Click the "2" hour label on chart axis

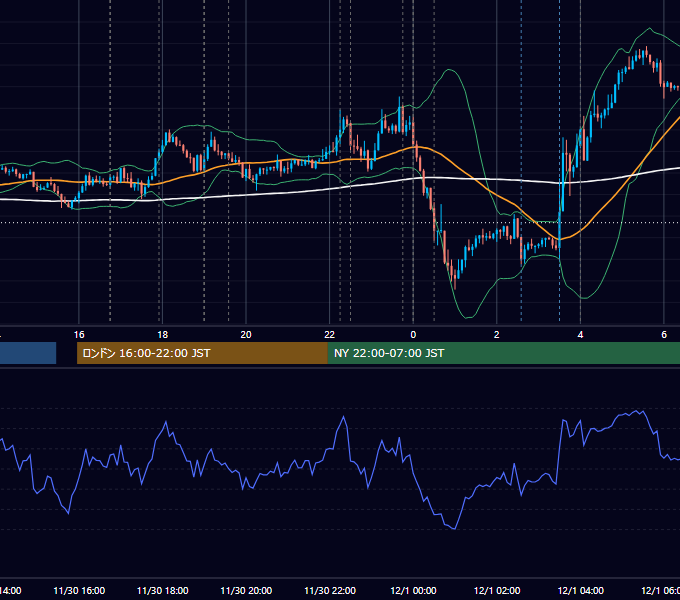[497, 335]
